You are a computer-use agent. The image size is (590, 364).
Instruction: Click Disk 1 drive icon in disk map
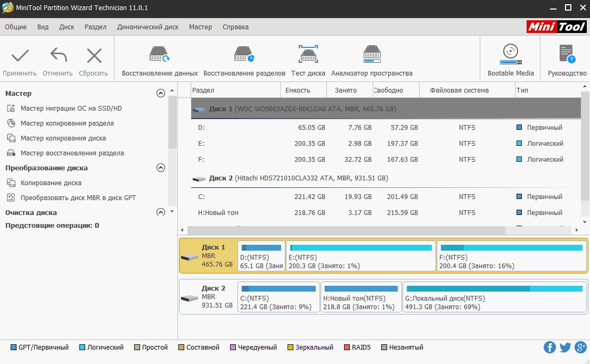click(x=189, y=257)
